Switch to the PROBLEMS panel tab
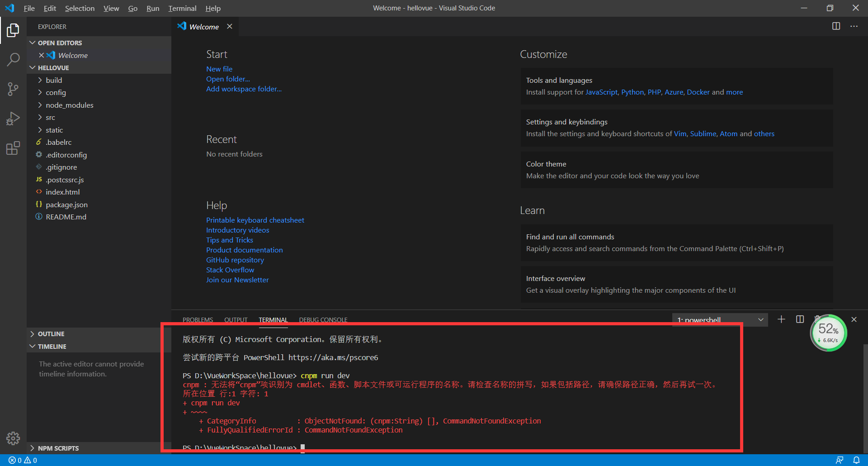Viewport: 868px width, 466px height. (198, 320)
